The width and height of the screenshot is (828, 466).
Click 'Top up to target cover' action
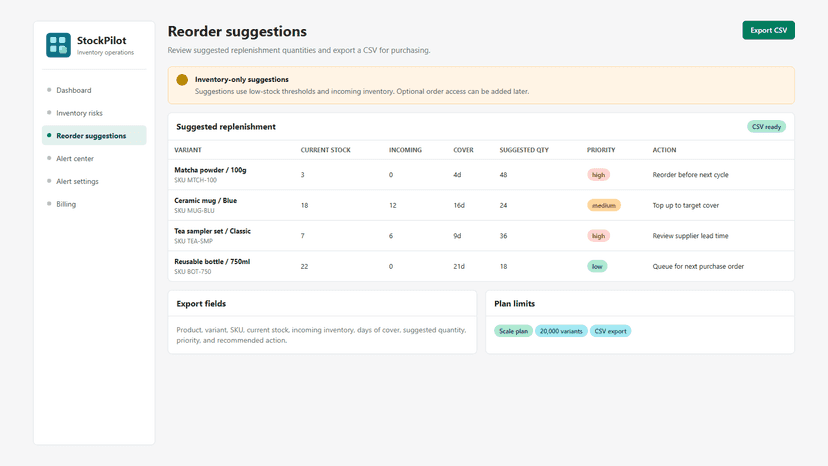(x=685, y=206)
